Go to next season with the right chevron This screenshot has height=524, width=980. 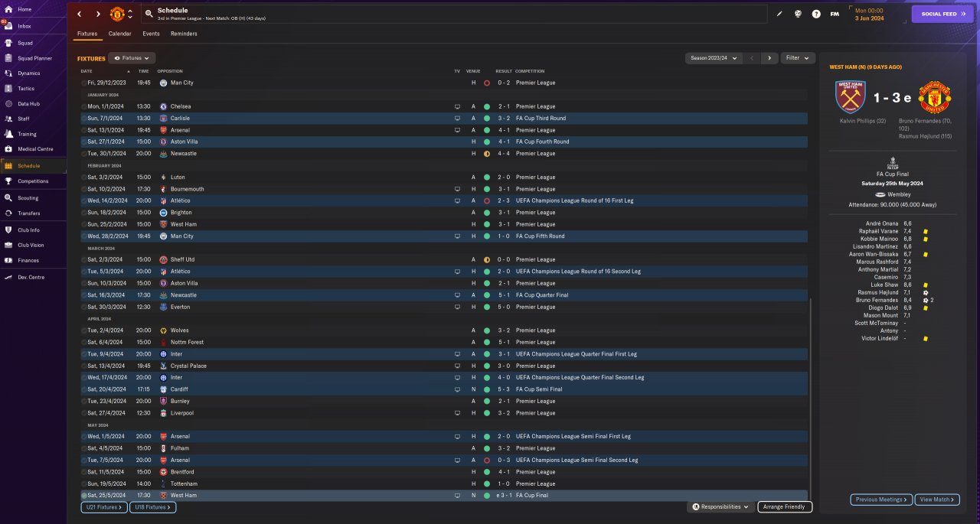pyautogui.click(x=769, y=58)
